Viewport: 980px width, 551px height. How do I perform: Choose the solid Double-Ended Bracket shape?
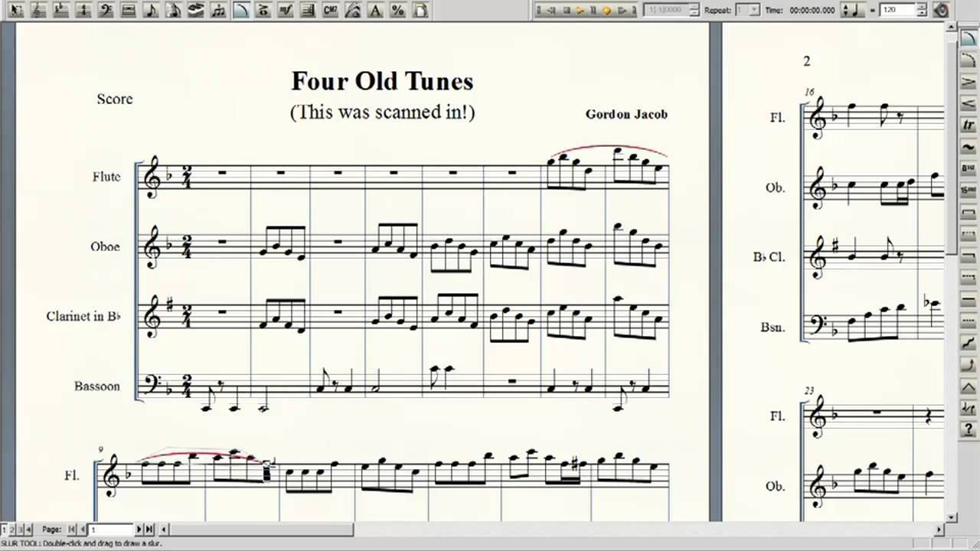[x=969, y=212]
